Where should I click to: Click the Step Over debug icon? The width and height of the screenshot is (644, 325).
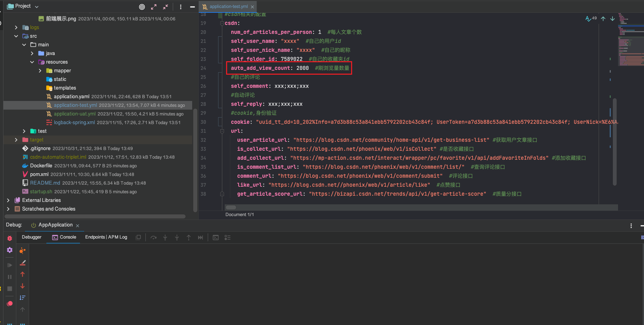(153, 238)
